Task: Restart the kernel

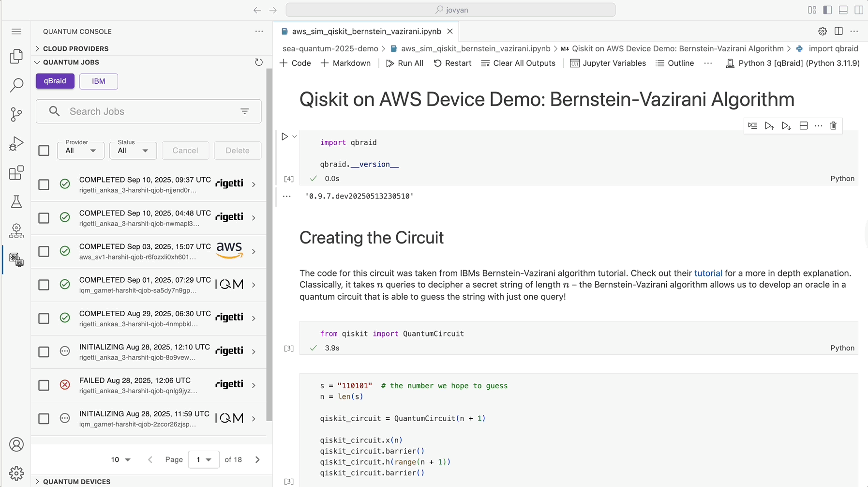Action: point(452,63)
